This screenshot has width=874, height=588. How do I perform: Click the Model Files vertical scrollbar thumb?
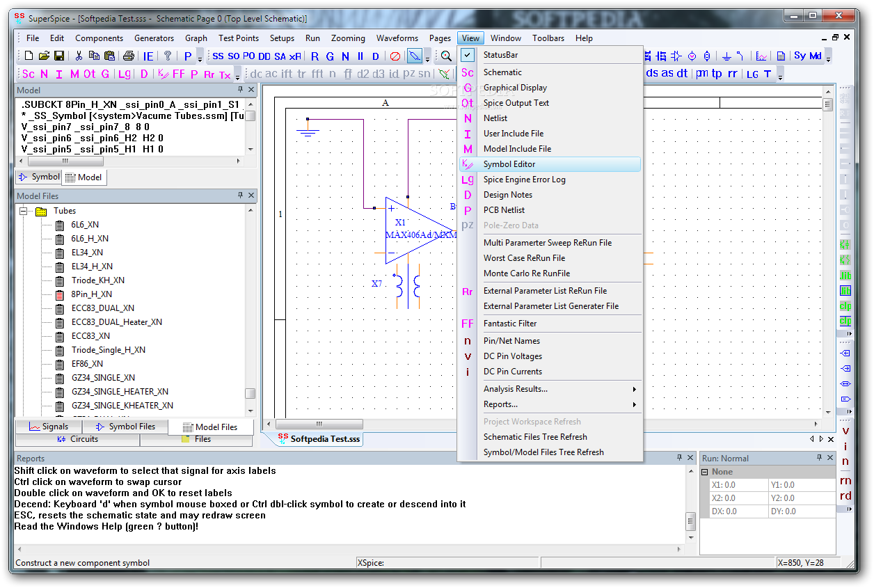coord(250,393)
